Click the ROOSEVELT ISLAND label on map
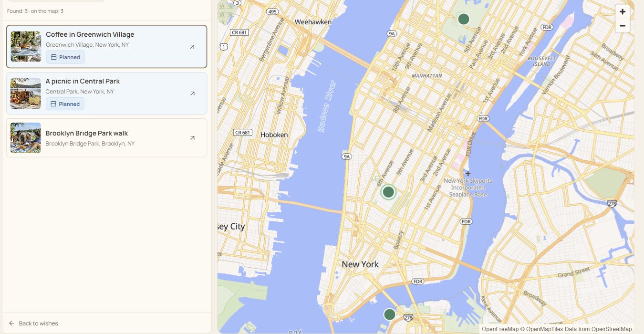This screenshot has height=334, width=644. 542,61
